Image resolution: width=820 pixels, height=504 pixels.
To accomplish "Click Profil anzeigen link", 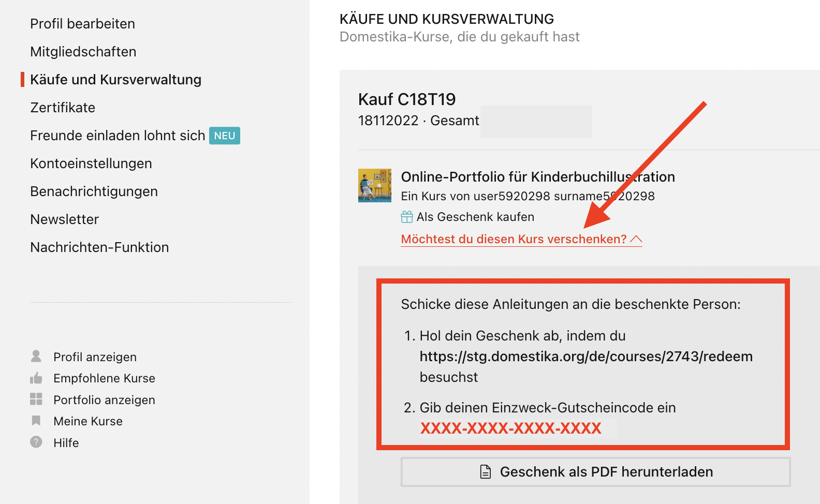I will click(x=95, y=357).
